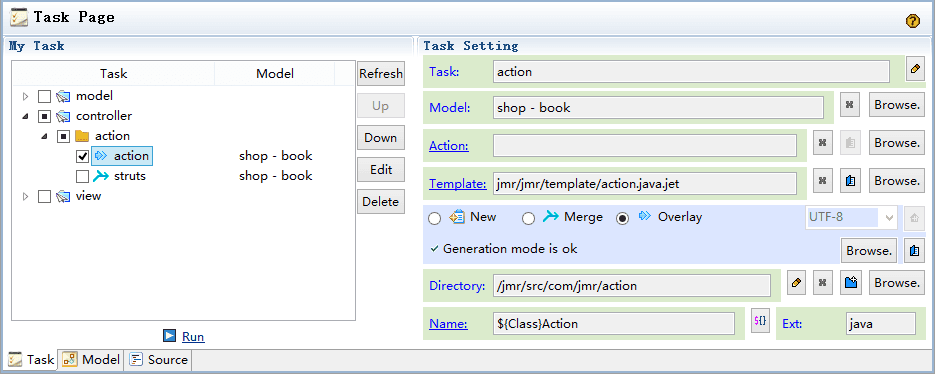Expand the model tree node
This screenshot has width=935, height=374.
(25, 96)
